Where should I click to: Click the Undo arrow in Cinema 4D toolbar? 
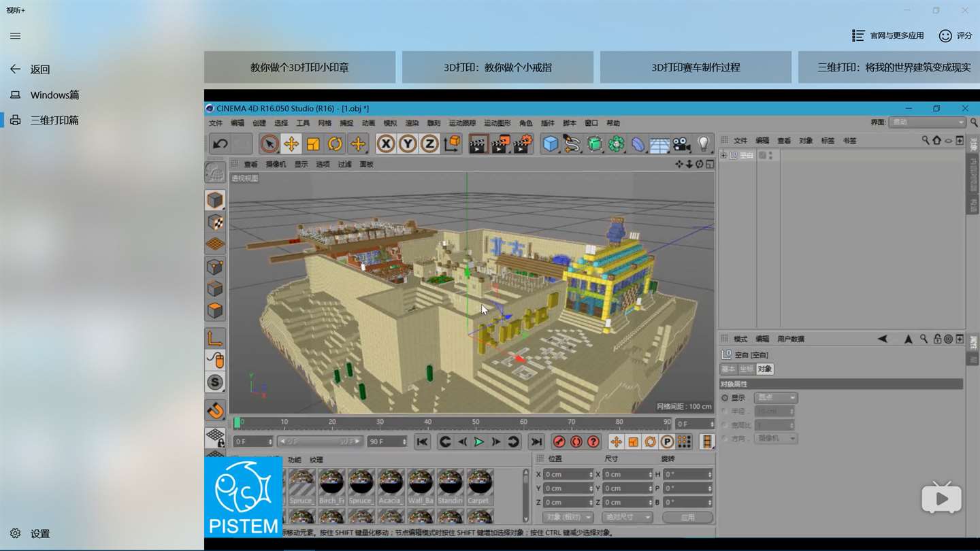[220, 144]
